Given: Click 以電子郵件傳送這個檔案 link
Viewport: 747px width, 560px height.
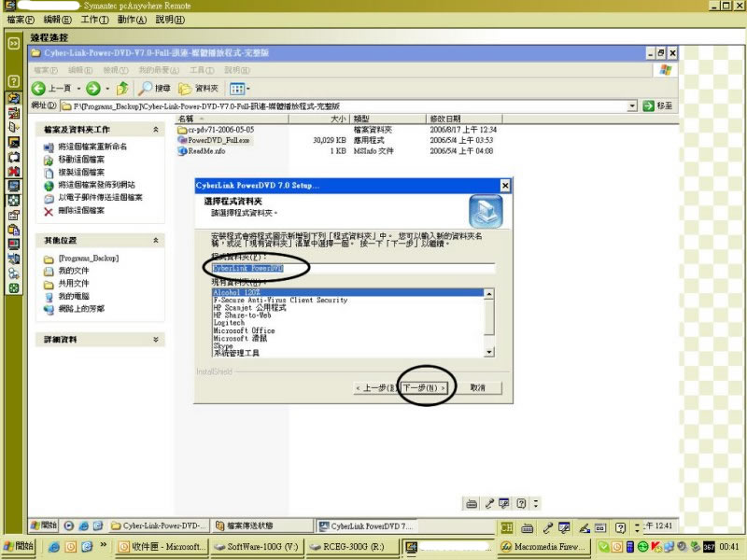Looking at the screenshot, I should (100, 198).
